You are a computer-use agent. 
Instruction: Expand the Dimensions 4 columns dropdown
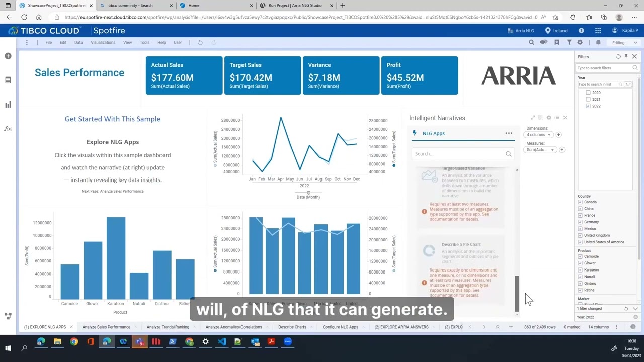[x=538, y=135]
